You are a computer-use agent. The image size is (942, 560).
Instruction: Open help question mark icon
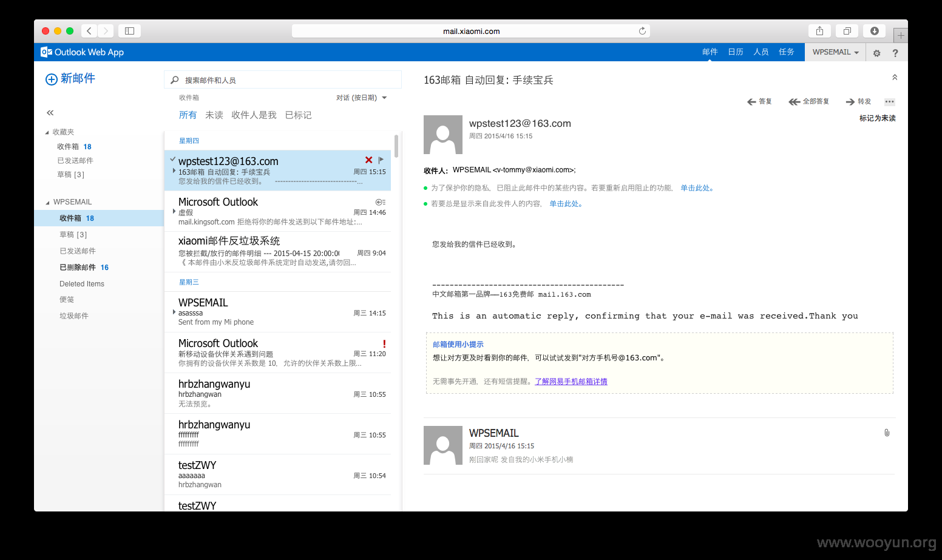click(x=895, y=53)
